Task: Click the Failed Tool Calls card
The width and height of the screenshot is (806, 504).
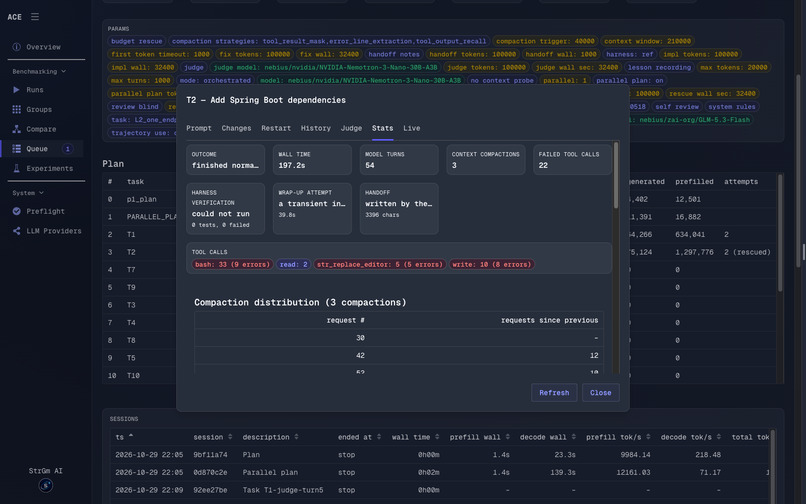Action: tap(573, 159)
